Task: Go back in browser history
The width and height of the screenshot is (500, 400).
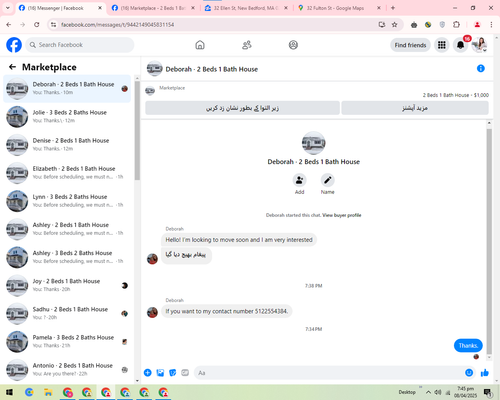Action: pos(9,25)
